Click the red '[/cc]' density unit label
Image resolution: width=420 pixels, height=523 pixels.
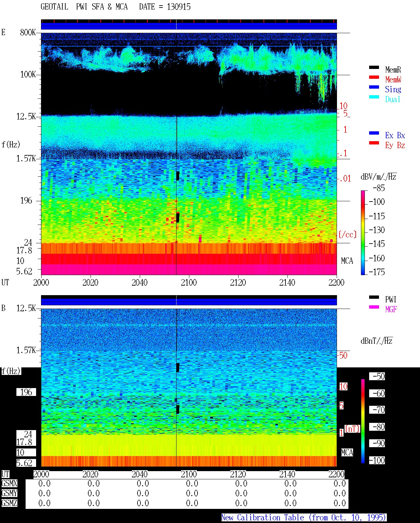347,234
